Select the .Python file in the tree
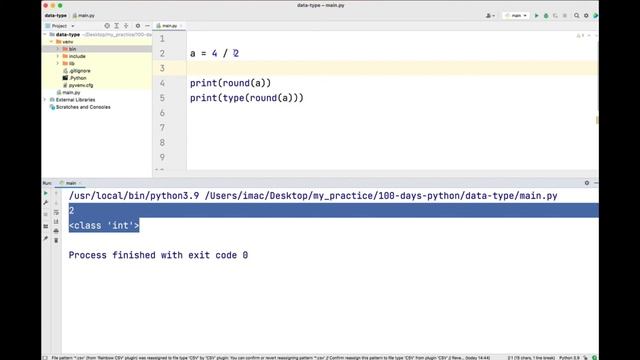 tap(77, 78)
